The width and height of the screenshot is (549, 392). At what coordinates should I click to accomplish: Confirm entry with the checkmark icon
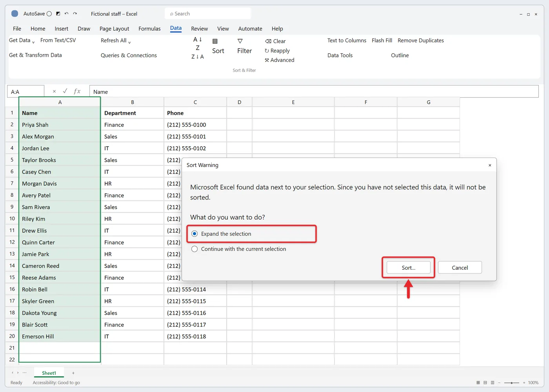point(65,91)
